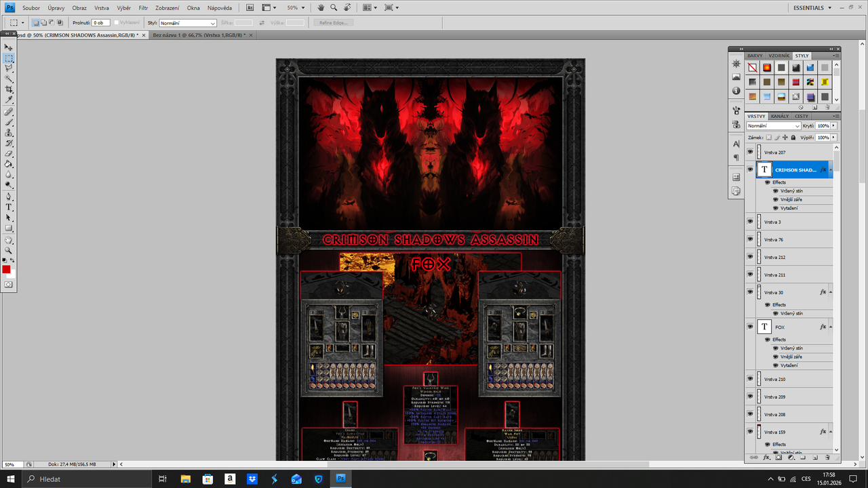Image resolution: width=868 pixels, height=488 pixels.
Task: Select the Zoom tool in the toolbox
Action: coord(9,250)
